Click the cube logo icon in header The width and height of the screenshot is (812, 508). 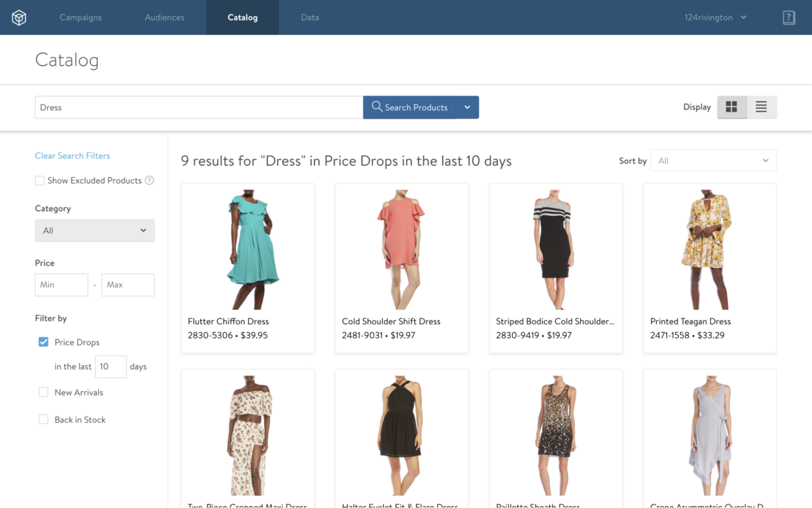(19, 17)
